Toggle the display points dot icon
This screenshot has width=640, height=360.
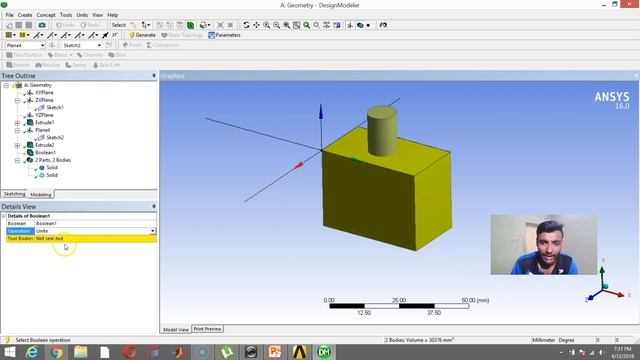coord(368,25)
